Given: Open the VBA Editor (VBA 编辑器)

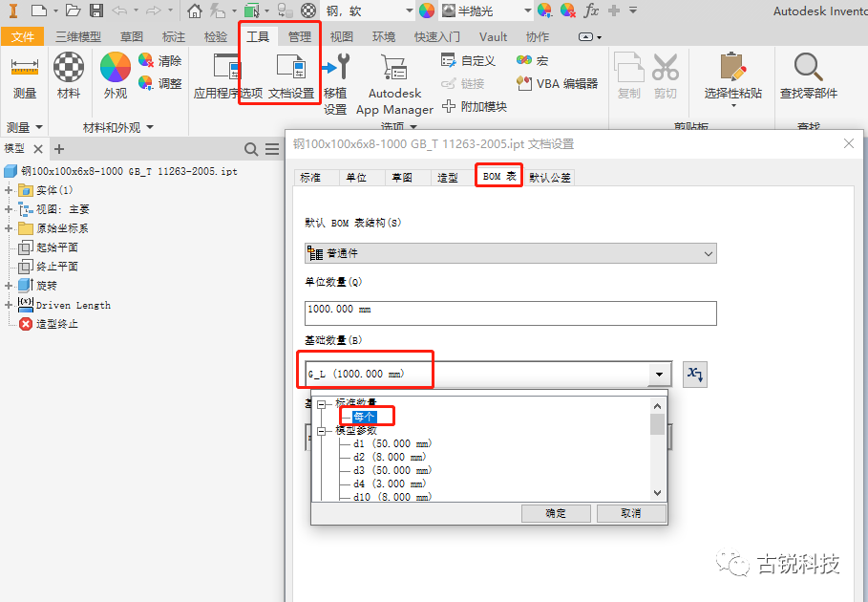Looking at the screenshot, I should [557, 83].
